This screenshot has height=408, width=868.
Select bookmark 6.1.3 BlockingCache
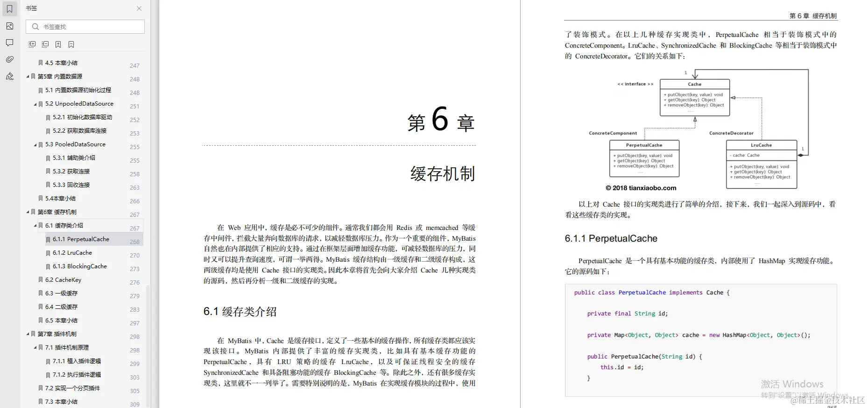80,266
